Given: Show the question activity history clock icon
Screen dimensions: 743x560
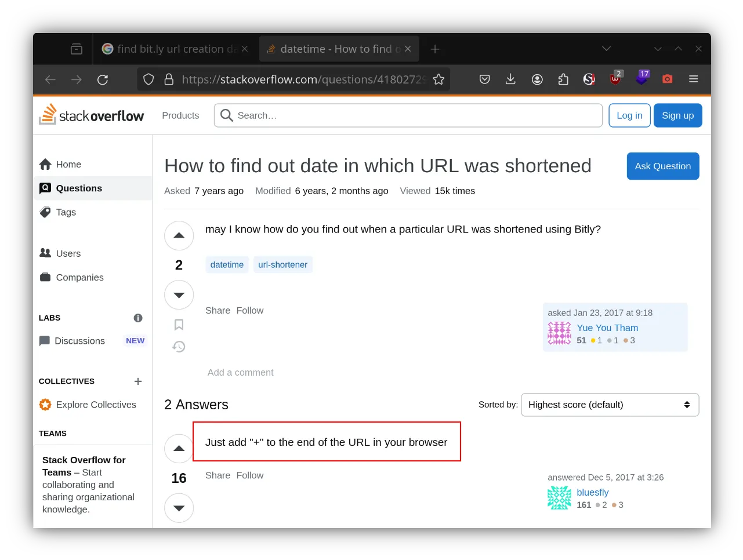Looking at the screenshot, I should click(179, 347).
